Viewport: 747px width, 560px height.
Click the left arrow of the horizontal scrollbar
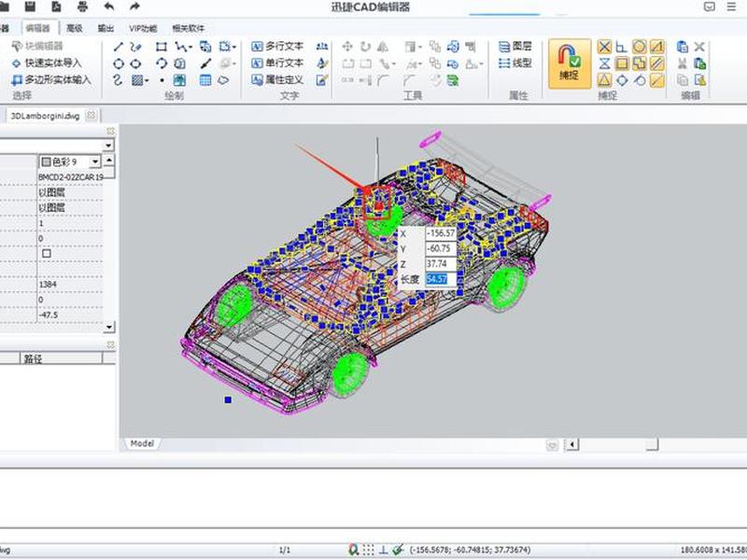[x=571, y=444]
